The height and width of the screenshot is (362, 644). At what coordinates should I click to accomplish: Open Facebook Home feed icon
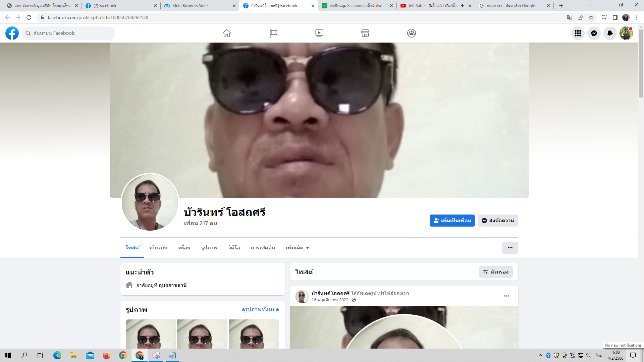pyautogui.click(x=227, y=33)
